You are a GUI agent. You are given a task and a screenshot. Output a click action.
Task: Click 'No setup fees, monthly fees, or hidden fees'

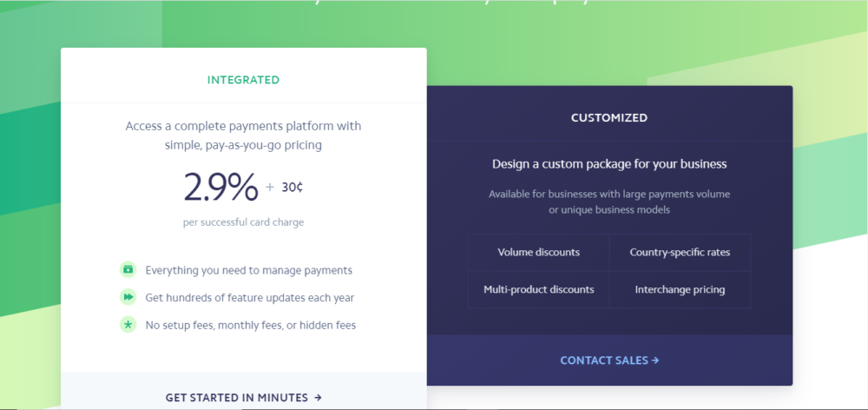coord(251,325)
